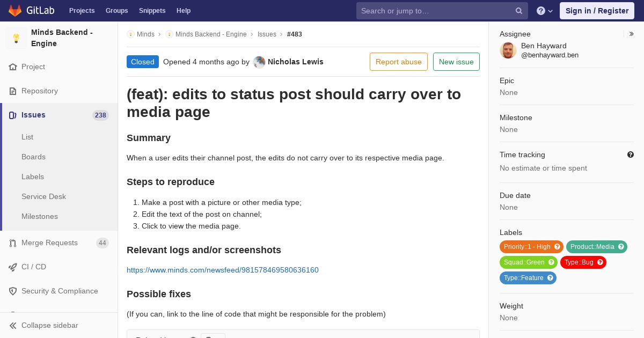
Task: Click the Type::Feature label
Action: point(523,278)
